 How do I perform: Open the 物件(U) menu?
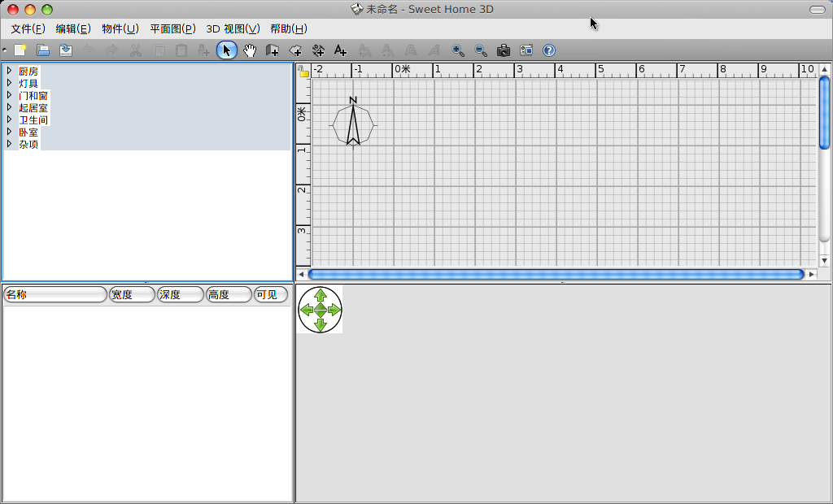120,28
